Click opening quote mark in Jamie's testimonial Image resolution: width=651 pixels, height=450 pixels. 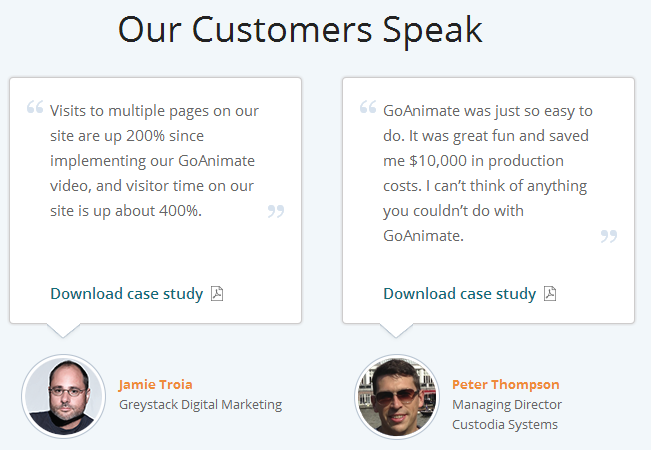pyautogui.click(x=35, y=107)
